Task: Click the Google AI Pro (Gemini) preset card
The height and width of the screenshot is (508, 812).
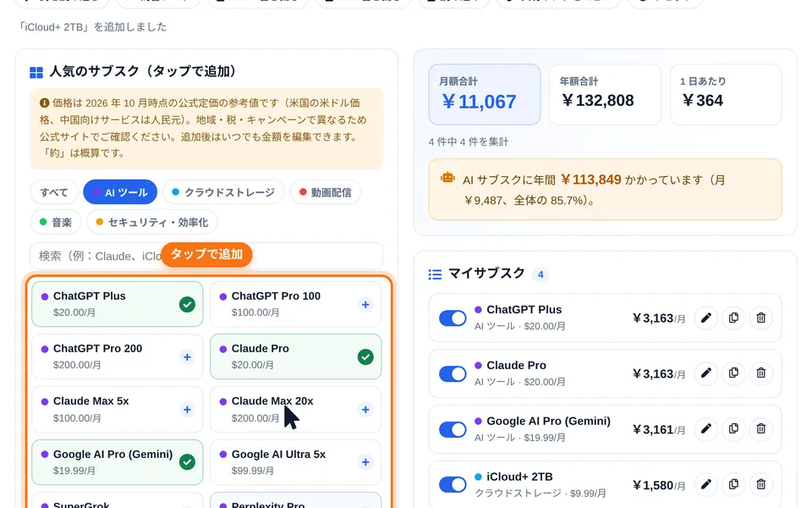Action: (x=118, y=462)
